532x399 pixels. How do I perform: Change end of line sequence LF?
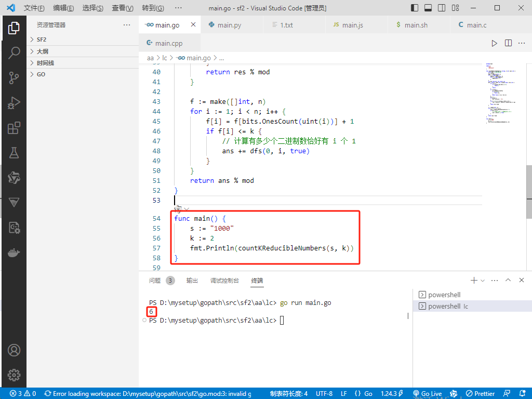pyautogui.click(x=344, y=394)
